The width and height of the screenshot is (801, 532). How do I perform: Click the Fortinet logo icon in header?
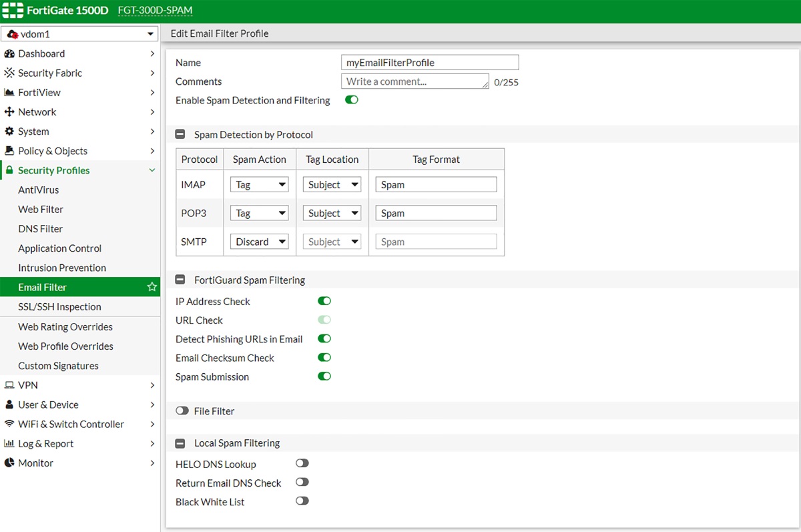coord(11,11)
